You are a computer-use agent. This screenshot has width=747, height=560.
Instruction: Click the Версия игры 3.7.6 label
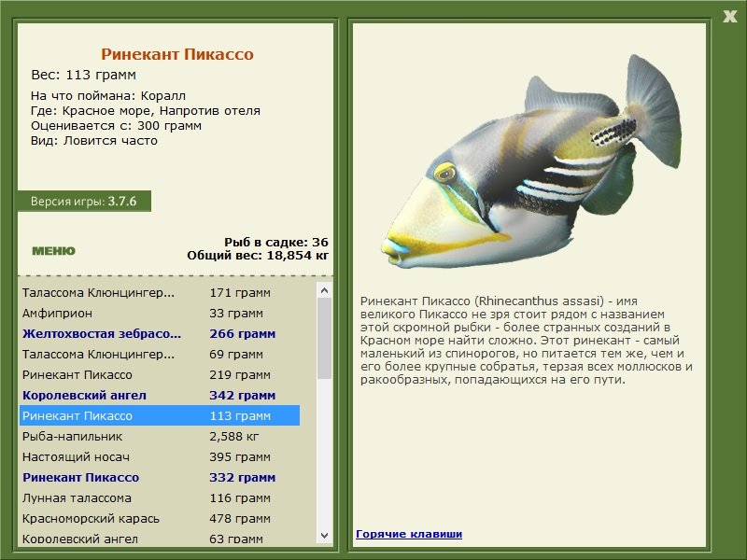84,201
